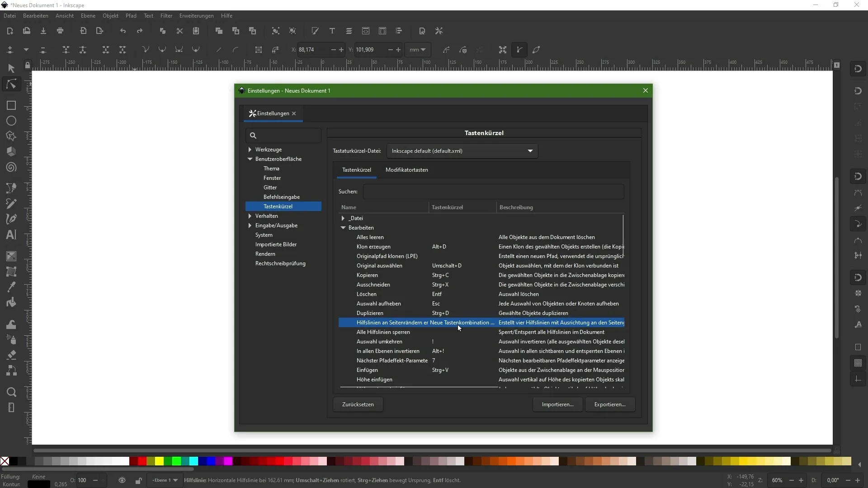868x488 pixels.
Task: Click the Undo arrow icon
Action: (123, 31)
